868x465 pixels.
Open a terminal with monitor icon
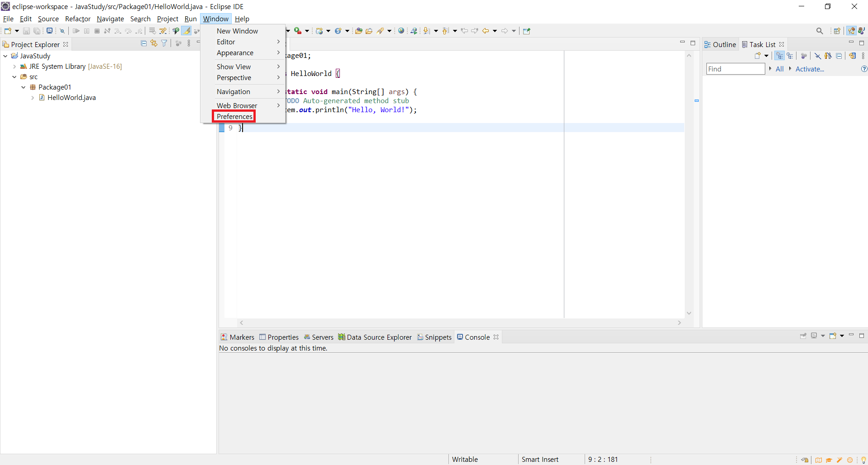pos(49,31)
